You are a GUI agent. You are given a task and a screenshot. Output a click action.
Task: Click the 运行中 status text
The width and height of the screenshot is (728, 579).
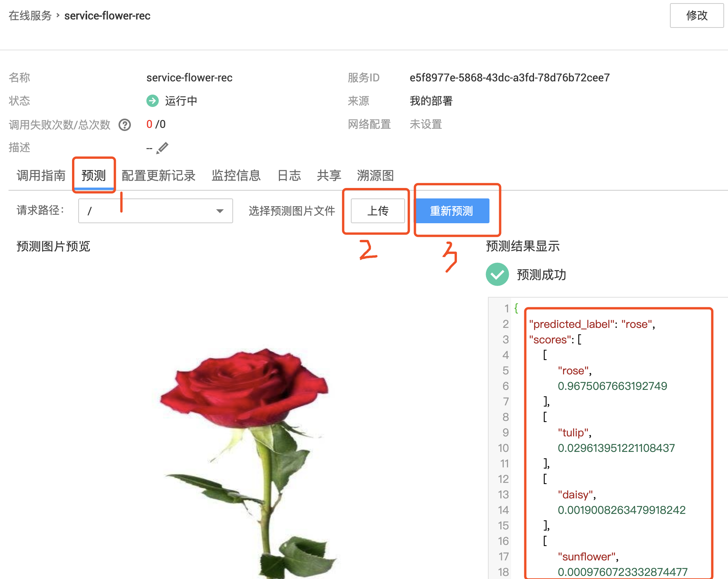[x=181, y=101]
